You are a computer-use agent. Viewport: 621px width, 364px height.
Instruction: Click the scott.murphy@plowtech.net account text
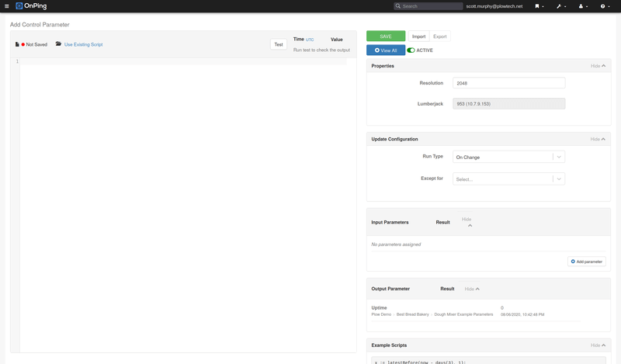pos(494,6)
